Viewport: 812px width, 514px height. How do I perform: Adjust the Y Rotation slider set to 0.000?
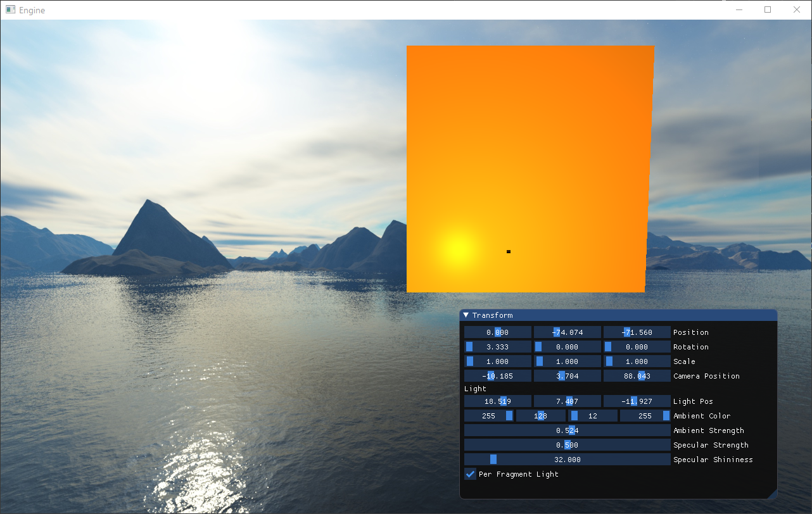[567, 346]
